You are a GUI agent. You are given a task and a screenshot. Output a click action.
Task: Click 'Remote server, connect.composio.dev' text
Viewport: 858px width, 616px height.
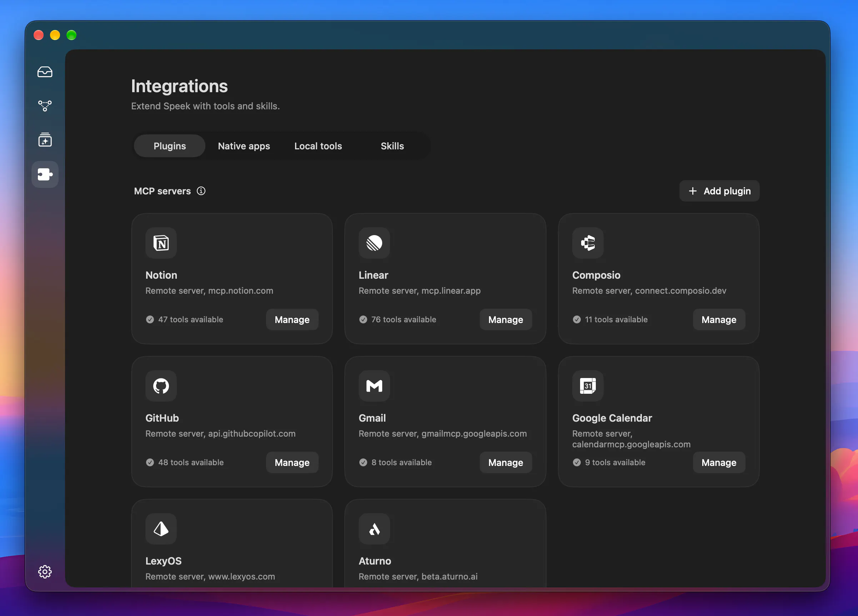click(x=649, y=290)
